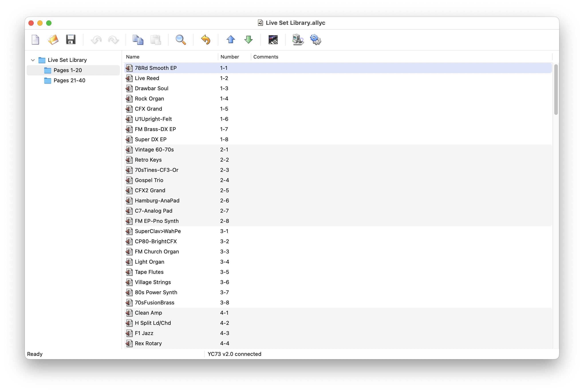Select the Pages 1-20 folder

67,70
